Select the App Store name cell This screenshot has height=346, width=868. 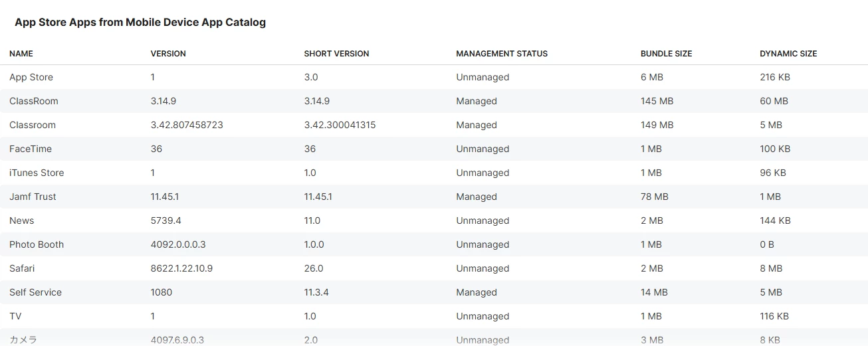point(31,77)
